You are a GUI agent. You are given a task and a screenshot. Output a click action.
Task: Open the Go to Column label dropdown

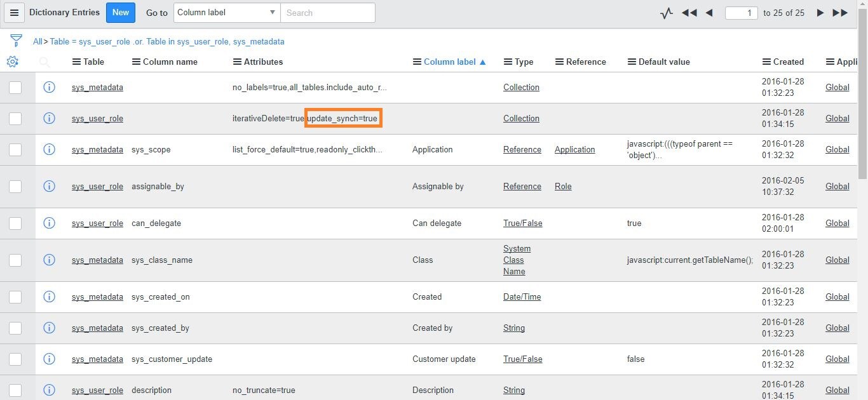pos(226,13)
